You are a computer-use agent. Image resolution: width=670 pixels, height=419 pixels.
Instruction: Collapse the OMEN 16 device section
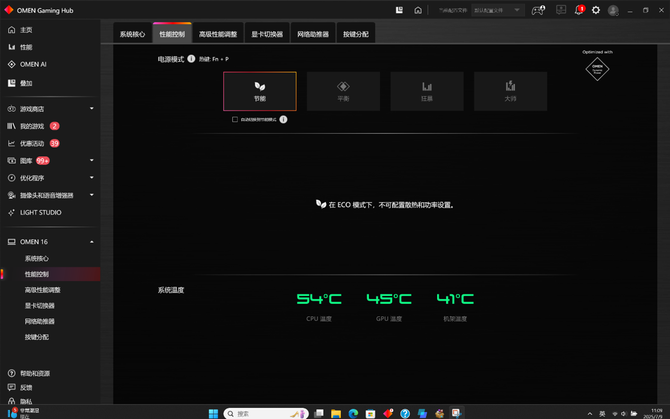(x=91, y=242)
